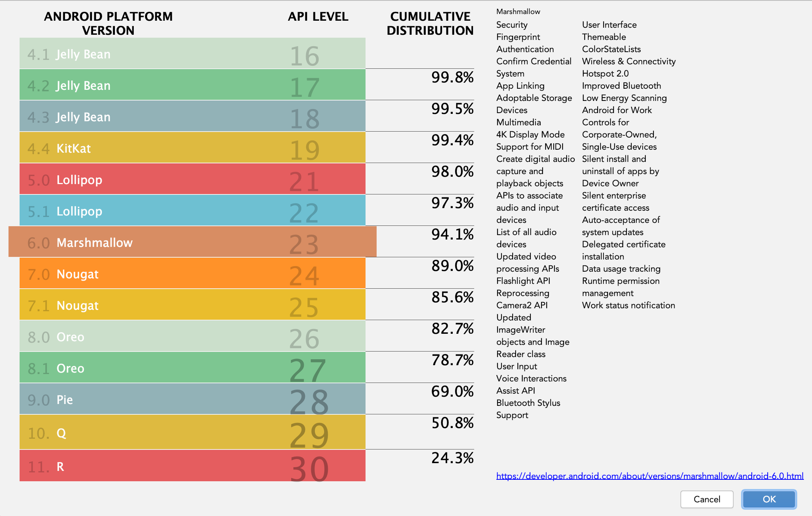Click the highlighted 6.0 Marshmallow row

point(192,242)
